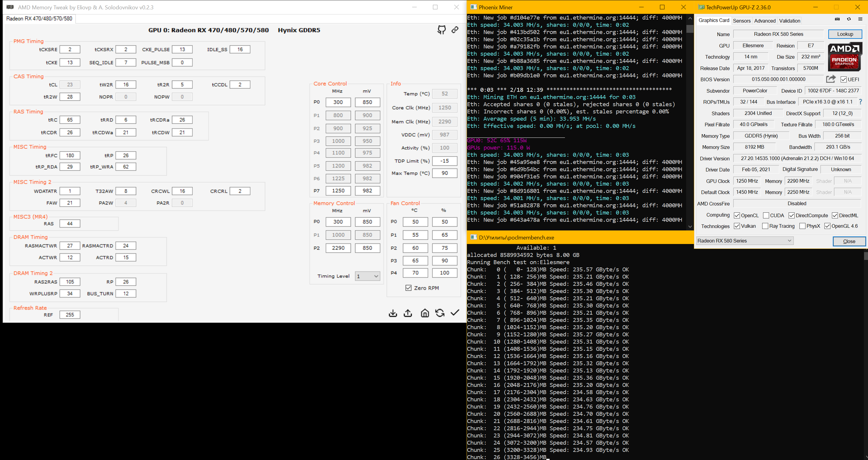Click the Bus Interface question mark
Image resolution: width=868 pixels, height=460 pixels.
coord(860,102)
